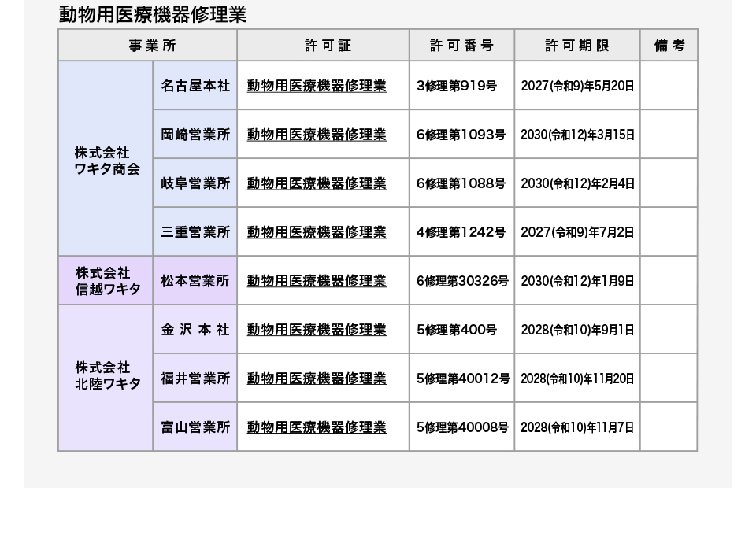Select expiry date 2030(令和12)年1月9日
This screenshot has height=543, width=756.
click(x=577, y=281)
